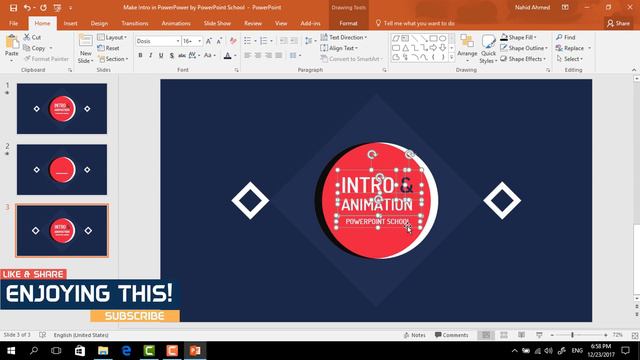Switch to Slide Sorter view
The height and width of the screenshot is (360, 640).
coord(504,335)
